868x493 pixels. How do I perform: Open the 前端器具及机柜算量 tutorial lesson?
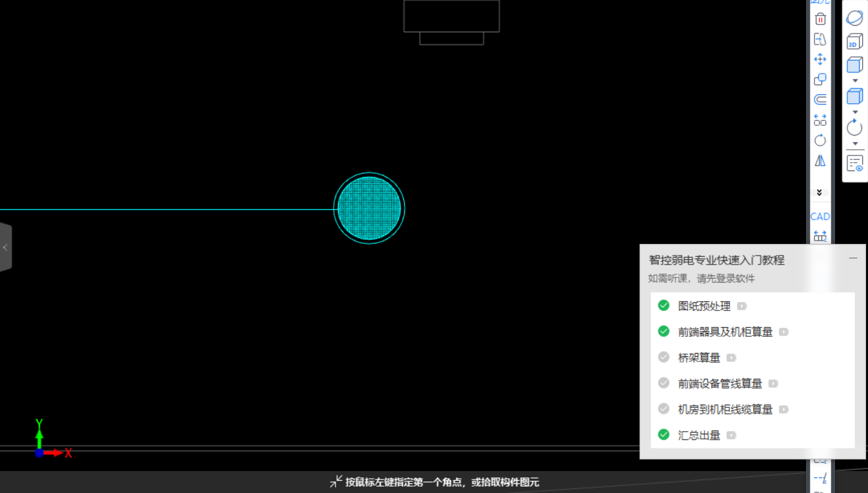click(725, 332)
